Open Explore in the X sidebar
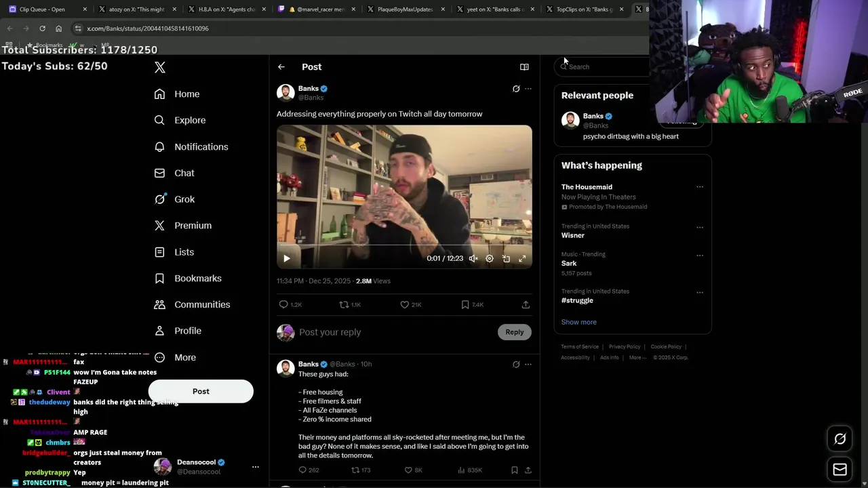Viewport: 868px width, 488px height. (x=180, y=120)
